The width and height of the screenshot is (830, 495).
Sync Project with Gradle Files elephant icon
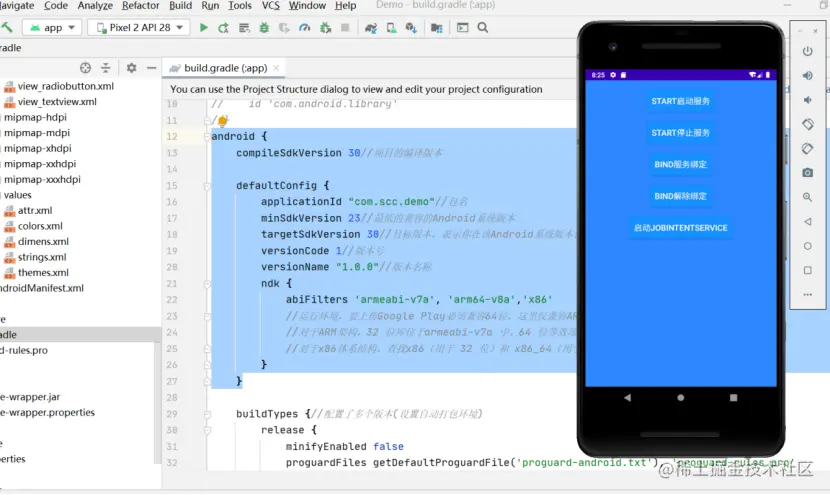point(371,28)
